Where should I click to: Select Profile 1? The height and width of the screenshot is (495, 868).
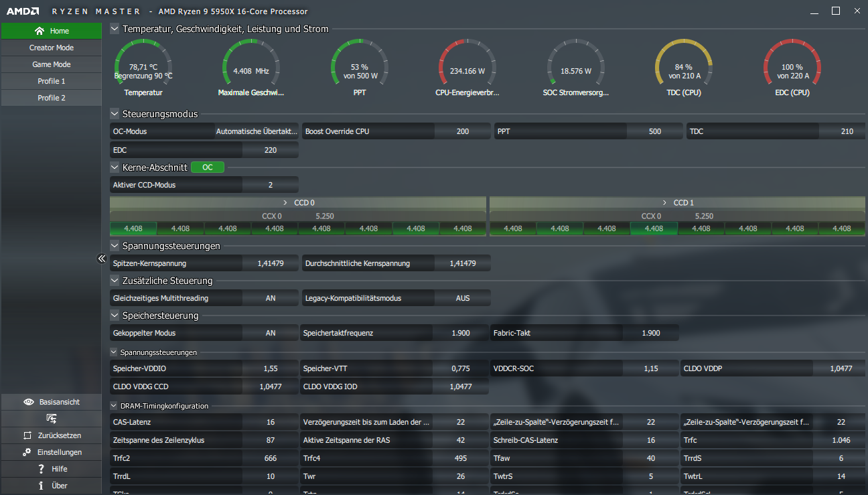[51, 81]
